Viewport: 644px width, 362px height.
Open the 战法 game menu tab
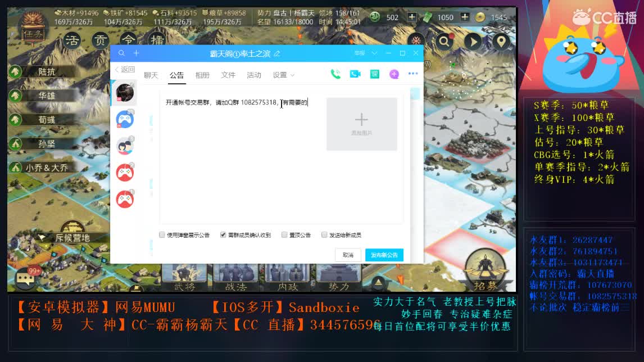(x=236, y=279)
